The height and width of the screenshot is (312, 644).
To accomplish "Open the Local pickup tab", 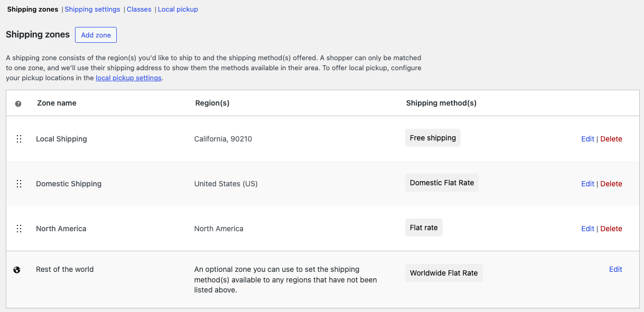I will (178, 9).
